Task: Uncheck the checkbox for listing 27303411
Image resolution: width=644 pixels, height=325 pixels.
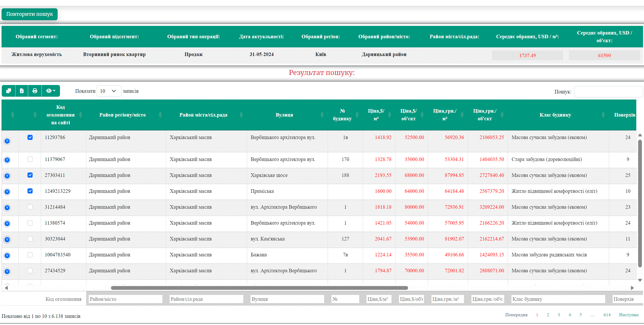Action: click(x=30, y=175)
